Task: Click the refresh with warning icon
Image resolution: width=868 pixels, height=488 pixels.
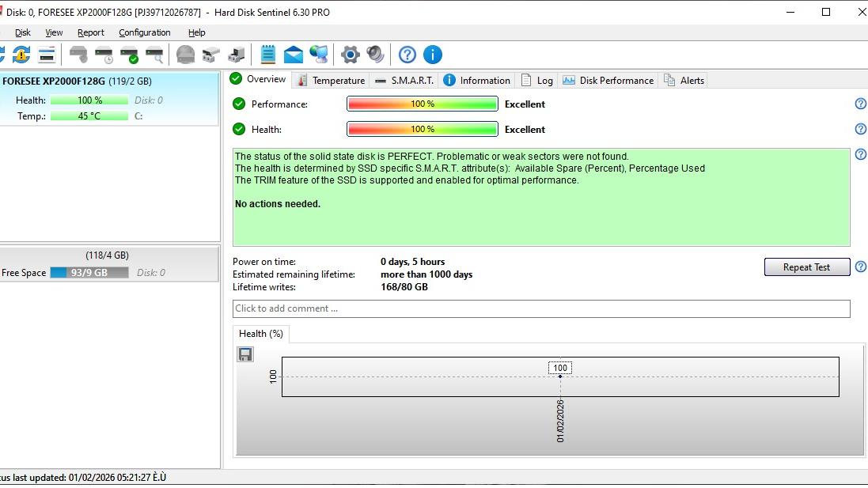Action: click(21, 55)
